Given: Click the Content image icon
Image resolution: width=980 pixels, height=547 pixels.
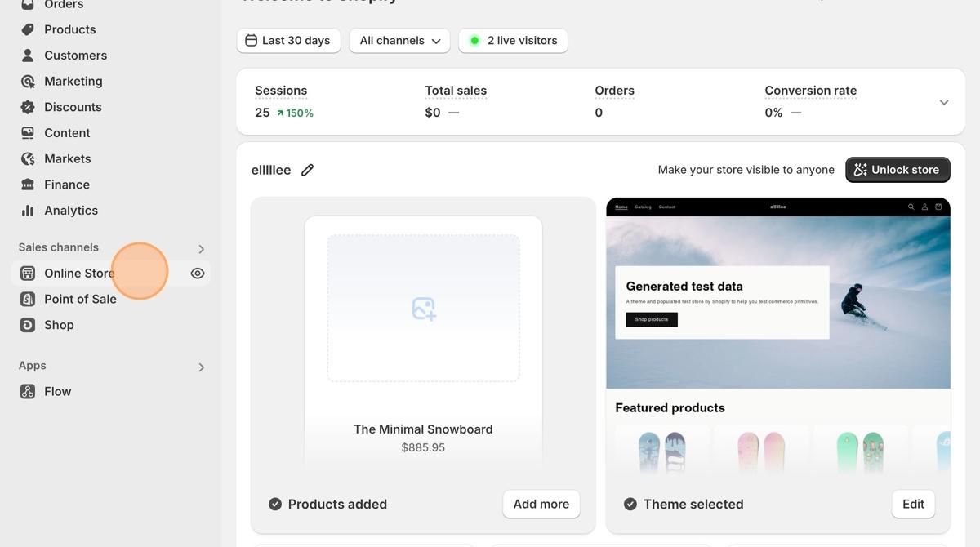Looking at the screenshot, I should pyautogui.click(x=28, y=133).
